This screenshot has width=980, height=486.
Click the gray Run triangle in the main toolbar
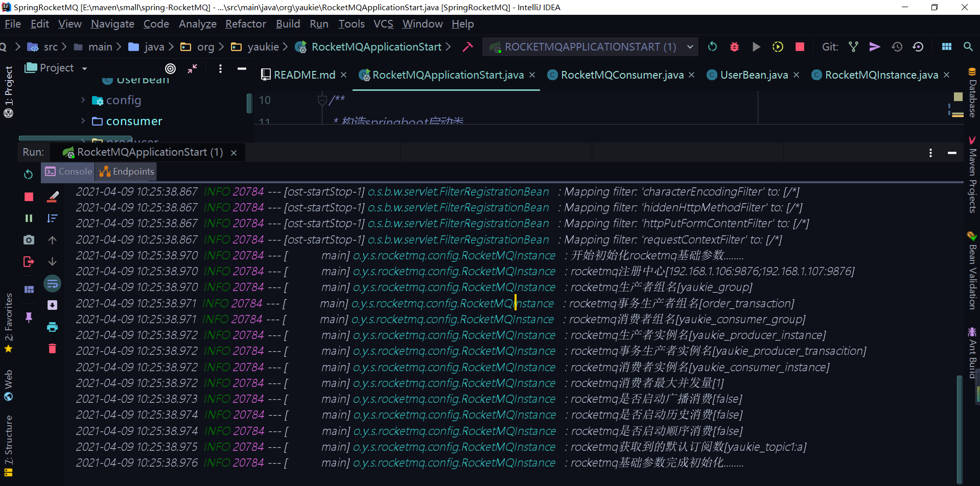coord(756,47)
